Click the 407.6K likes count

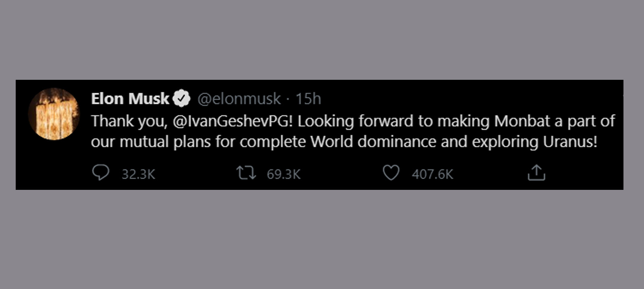pos(432,174)
